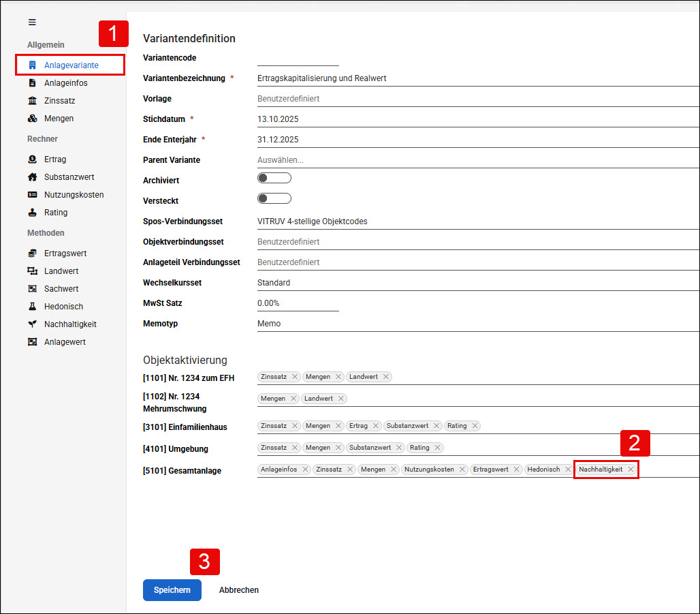Click Abbrechen to cancel
Viewport: 700px width, 614px height.
pos(238,590)
